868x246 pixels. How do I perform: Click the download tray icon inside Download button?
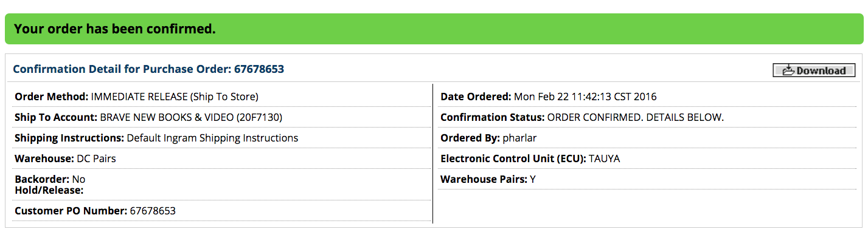(x=789, y=70)
